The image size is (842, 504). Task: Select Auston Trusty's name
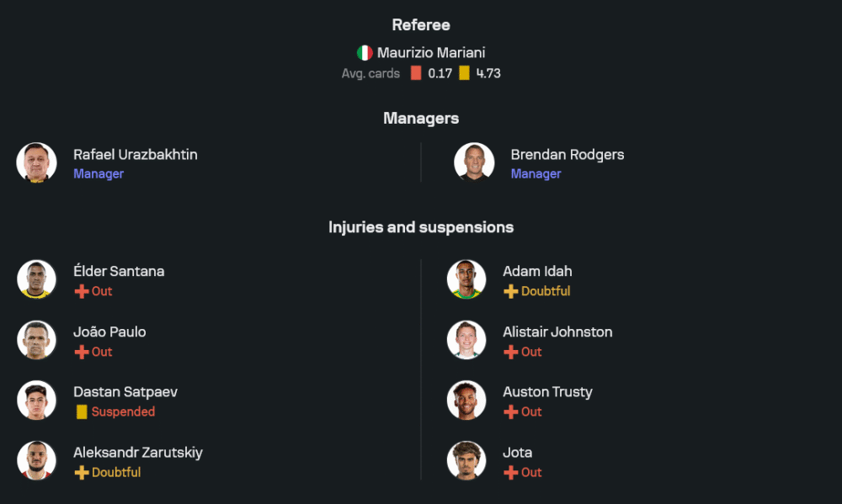coord(547,392)
